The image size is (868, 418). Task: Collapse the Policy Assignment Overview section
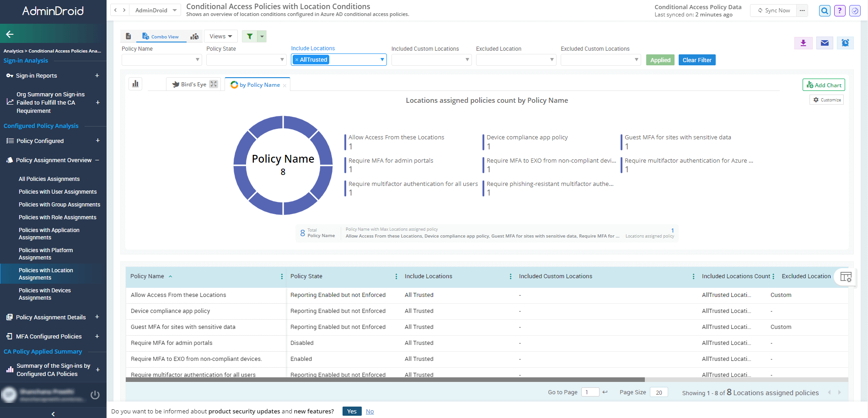coord(97,160)
